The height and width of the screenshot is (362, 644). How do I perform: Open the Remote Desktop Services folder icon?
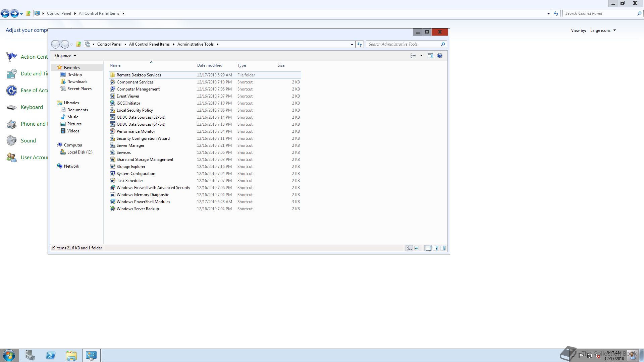(113, 75)
